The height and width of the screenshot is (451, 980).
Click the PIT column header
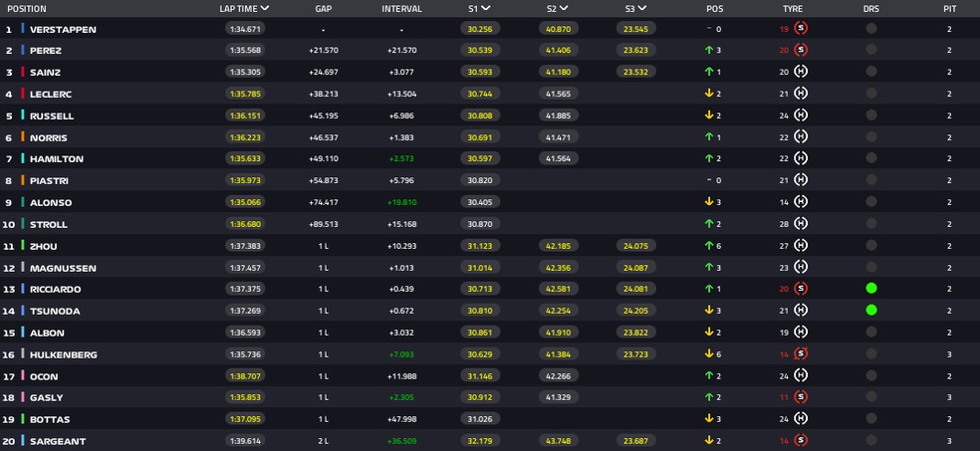(x=949, y=9)
